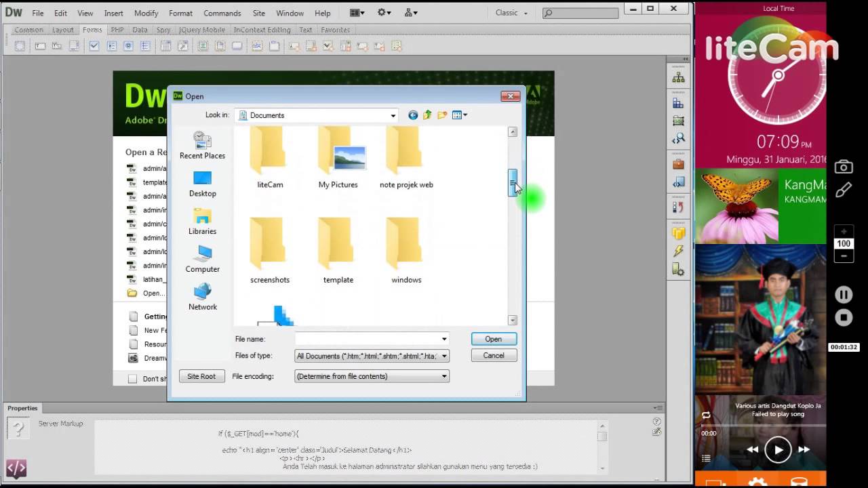The width and height of the screenshot is (868, 488).
Task: Select the liteCam drawing pencil icon
Action: [844, 190]
